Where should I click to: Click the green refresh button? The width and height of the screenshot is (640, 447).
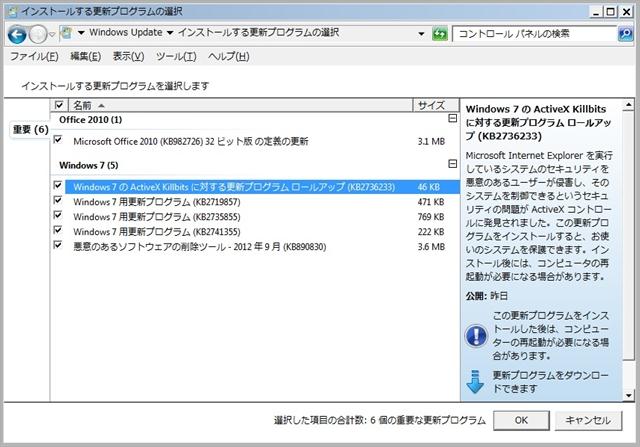tap(440, 33)
